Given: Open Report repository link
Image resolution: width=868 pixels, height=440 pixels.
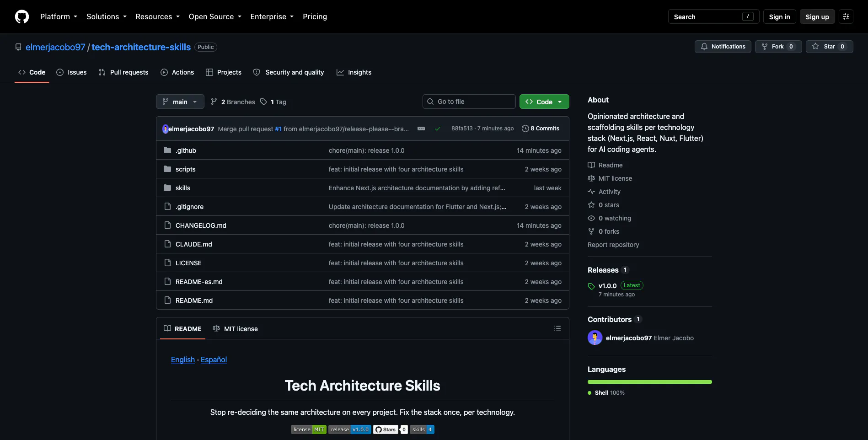Looking at the screenshot, I should pyautogui.click(x=613, y=245).
